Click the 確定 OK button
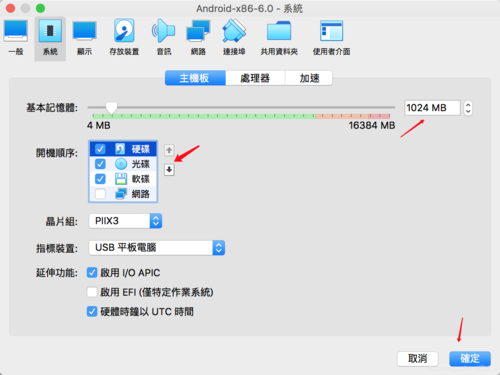 (x=470, y=359)
